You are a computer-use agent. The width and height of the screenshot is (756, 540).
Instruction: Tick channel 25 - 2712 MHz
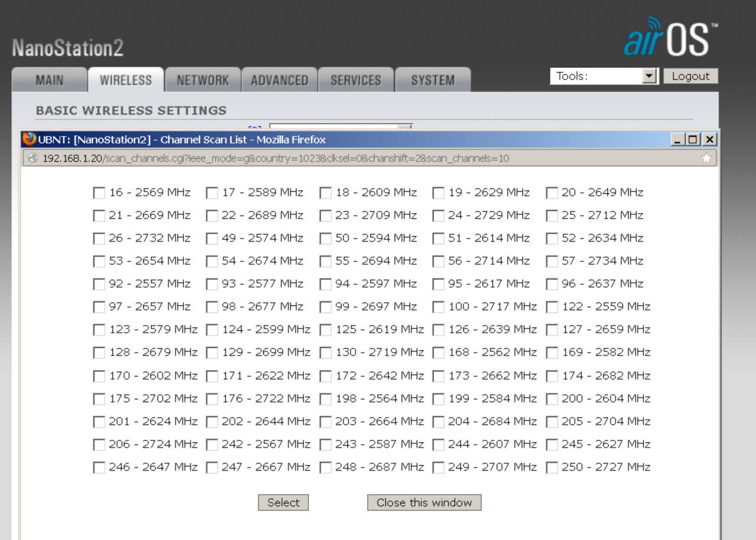click(552, 216)
